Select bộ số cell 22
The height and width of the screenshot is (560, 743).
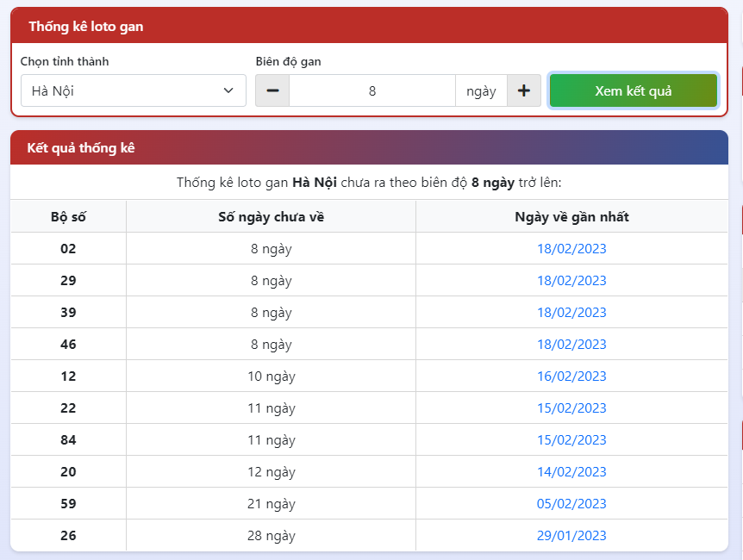pos(68,408)
